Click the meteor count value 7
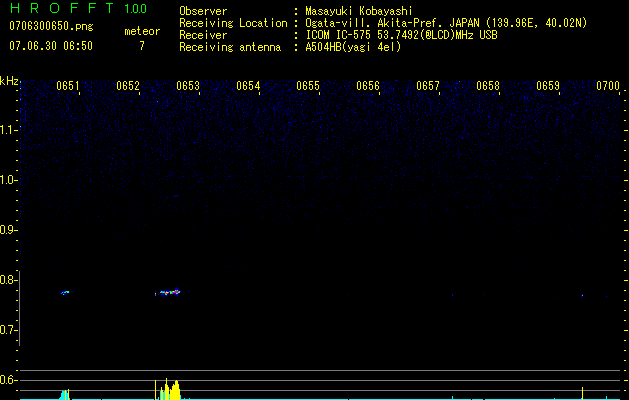Viewport: 629px width, 400px height. [x=142, y=46]
